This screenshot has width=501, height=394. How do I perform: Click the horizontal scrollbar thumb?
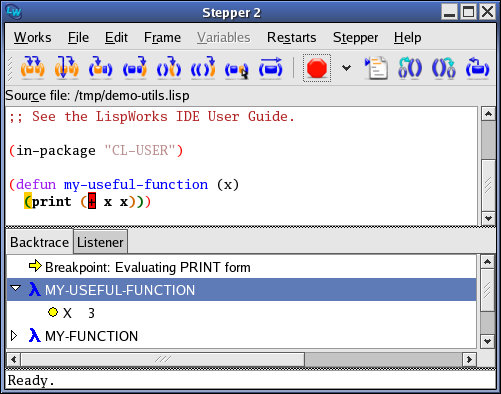[x=163, y=360]
